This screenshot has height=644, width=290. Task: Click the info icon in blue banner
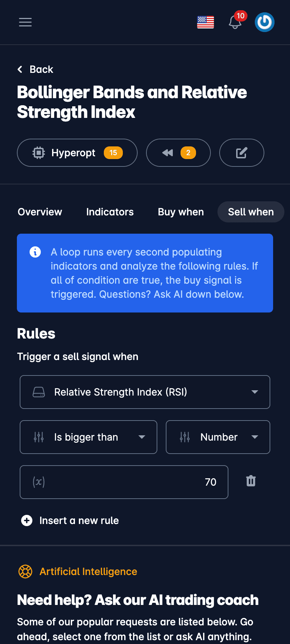pyautogui.click(x=35, y=252)
